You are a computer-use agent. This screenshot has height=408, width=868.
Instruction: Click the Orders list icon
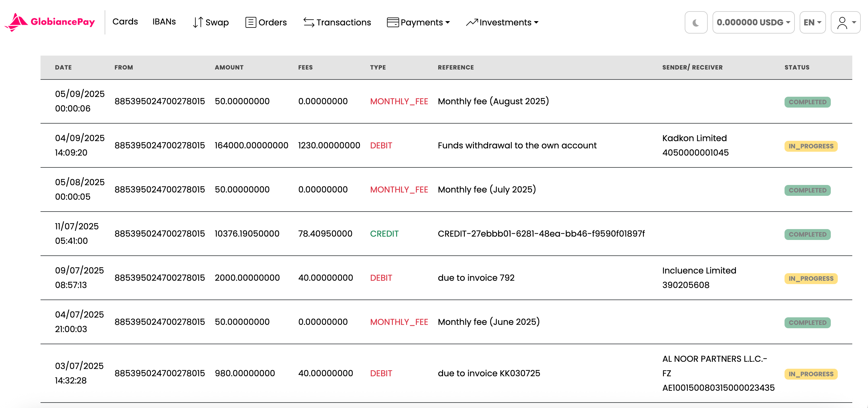click(250, 23)
